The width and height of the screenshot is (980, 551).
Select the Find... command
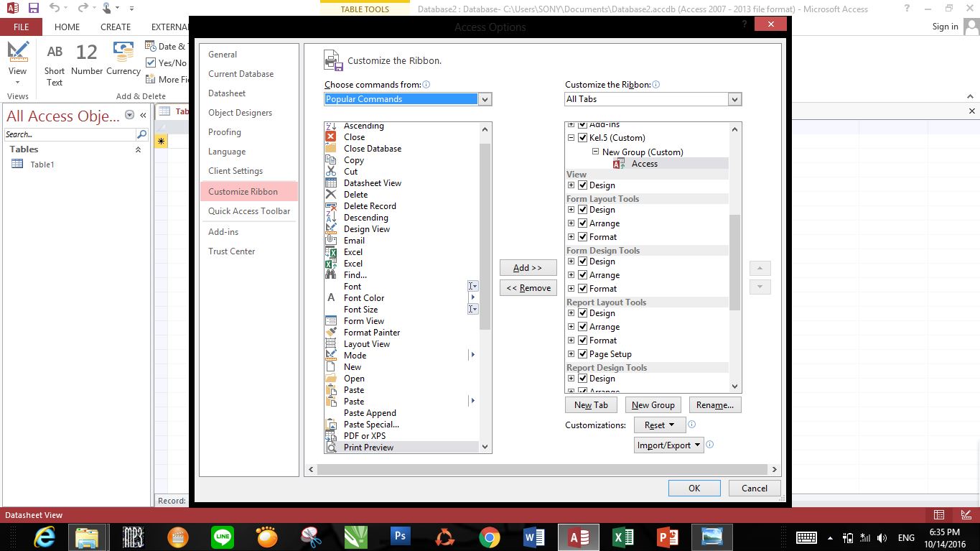click(x=401, y=275)
